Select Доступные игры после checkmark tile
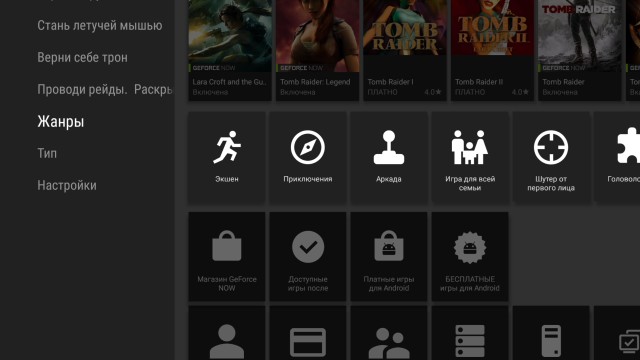The image size is (640, 360). tap(308, 256)
